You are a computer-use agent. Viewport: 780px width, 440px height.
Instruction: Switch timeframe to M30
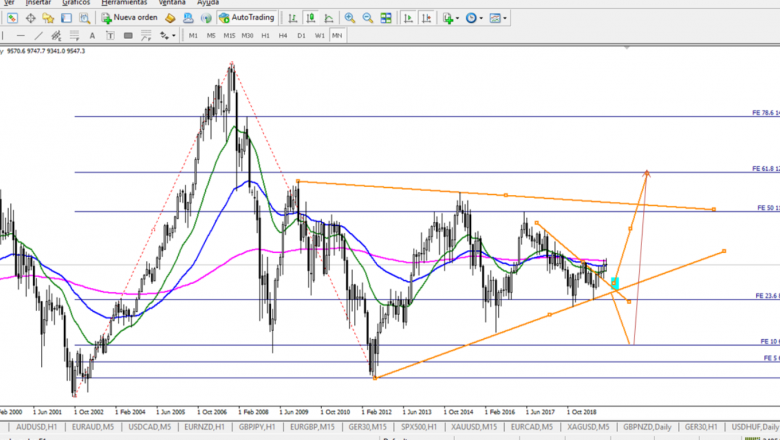pos(247,36)
